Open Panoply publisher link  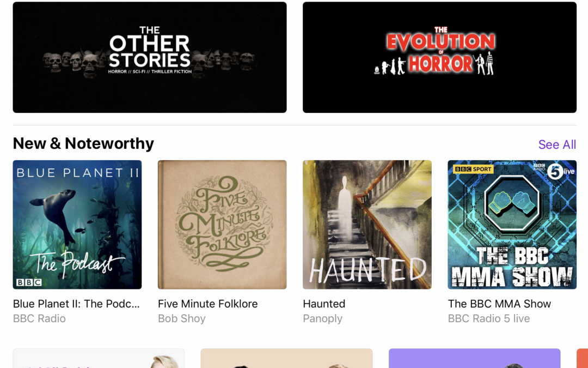tap(322, 318)
